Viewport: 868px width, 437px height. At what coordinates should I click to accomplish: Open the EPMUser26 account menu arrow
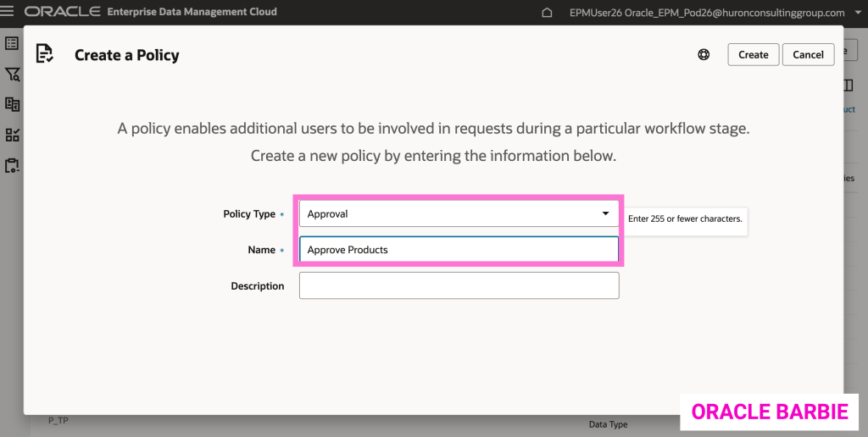[x=858, y=13]
